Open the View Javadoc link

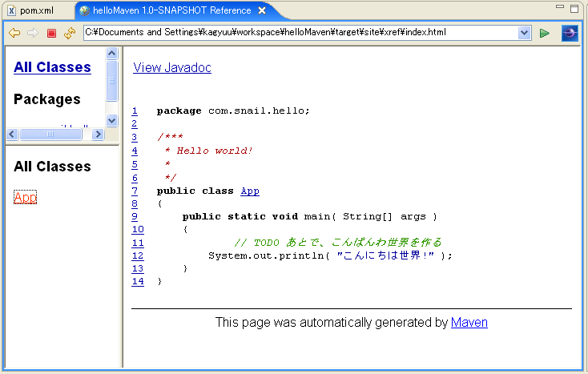172,68
